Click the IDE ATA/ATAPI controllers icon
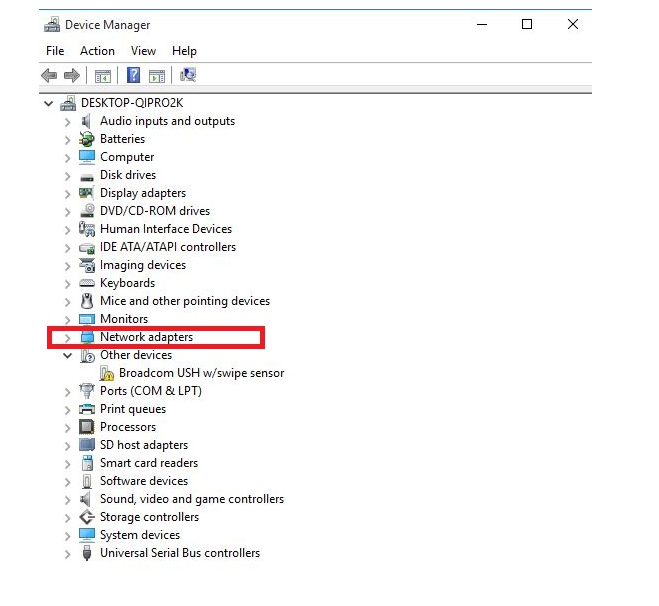Viewport: 659px width, 606px height. point(87,248)
